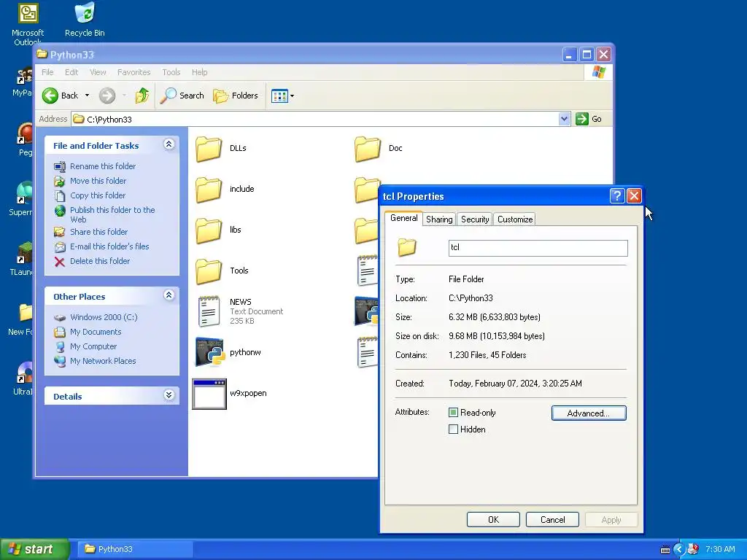Toggle the Folders pane button
Image resolution: width=747 pixels, height=560 pixels.
pos(236,96)
